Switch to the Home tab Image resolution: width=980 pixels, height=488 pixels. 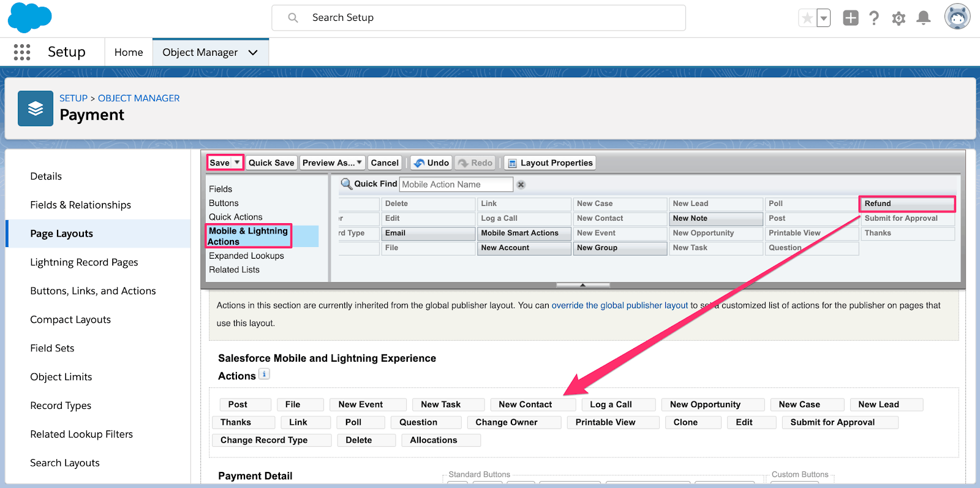click(x=129, y=53)
